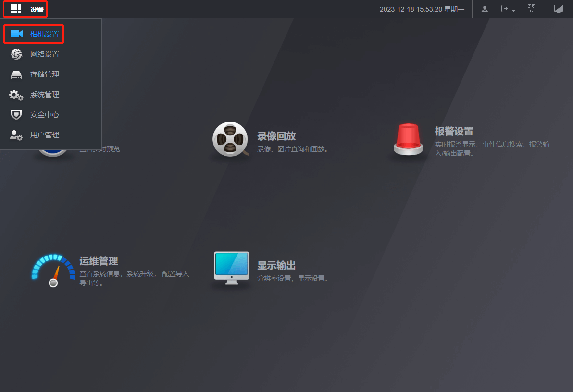Click the 设置 label in the top bar
The width and height of the screenshot is (573, 392).
[x=37, y=10]
